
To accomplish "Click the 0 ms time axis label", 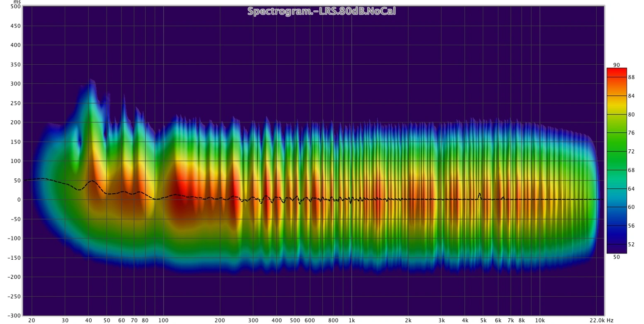I will pyautogui.click(x=19, y=200).
